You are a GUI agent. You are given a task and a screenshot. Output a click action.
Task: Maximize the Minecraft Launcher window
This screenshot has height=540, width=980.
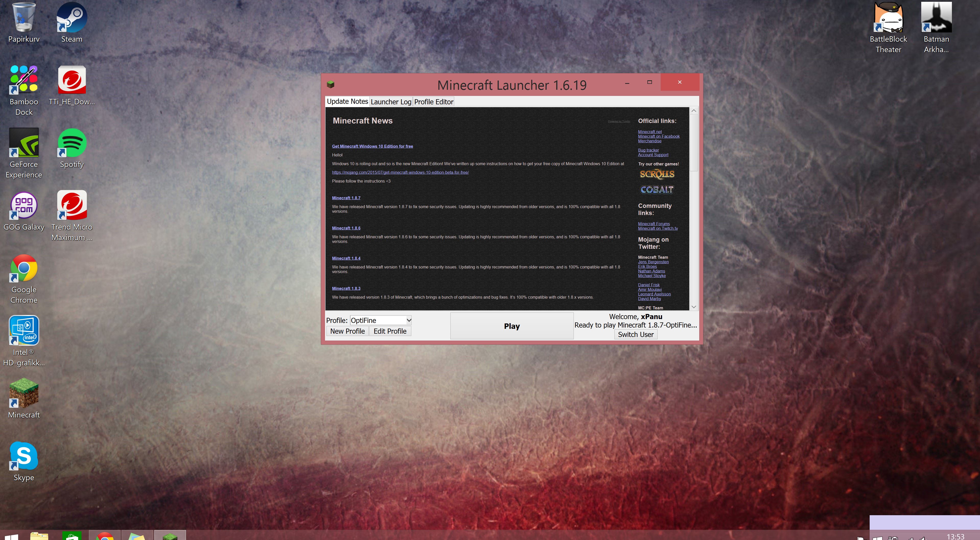(x=649, y=82)
